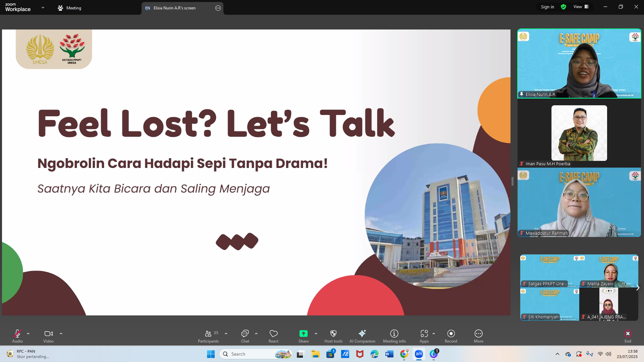The image size is (644, 362).
Task: Launch the AI Companion sparkle icon
Action: coord(362,334)
